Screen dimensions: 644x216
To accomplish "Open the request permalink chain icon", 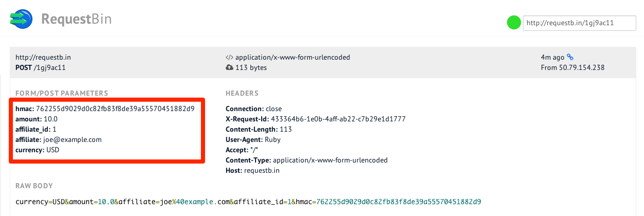I will [x=570, y=57].
